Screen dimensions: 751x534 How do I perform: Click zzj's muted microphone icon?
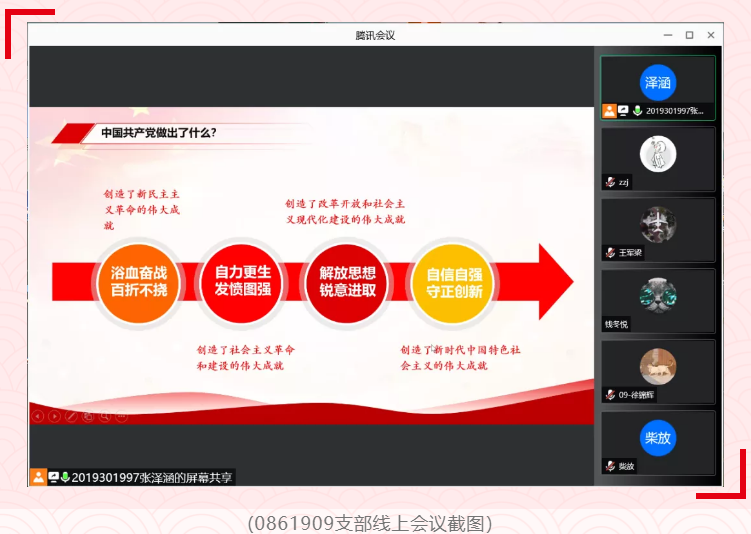pos(609,183)
